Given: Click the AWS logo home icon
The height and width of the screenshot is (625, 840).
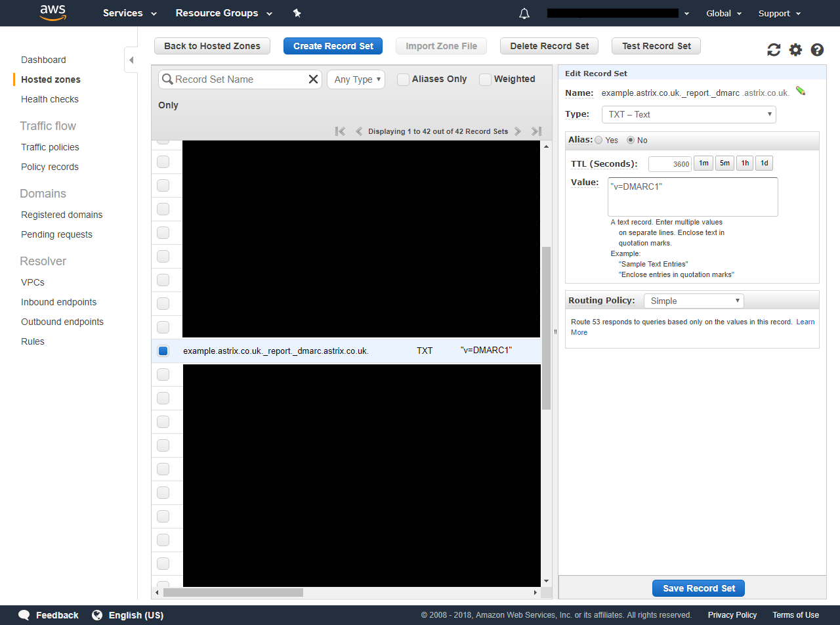Looking at the screenshot, I should pos(52,12).
